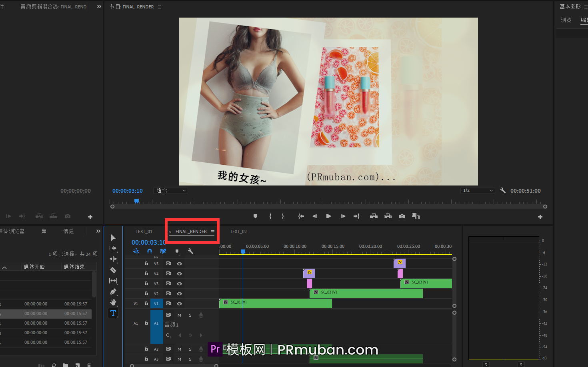Switch to FINAL_RENDER sequence tab
588x367 pixels.
coord(191,231)
